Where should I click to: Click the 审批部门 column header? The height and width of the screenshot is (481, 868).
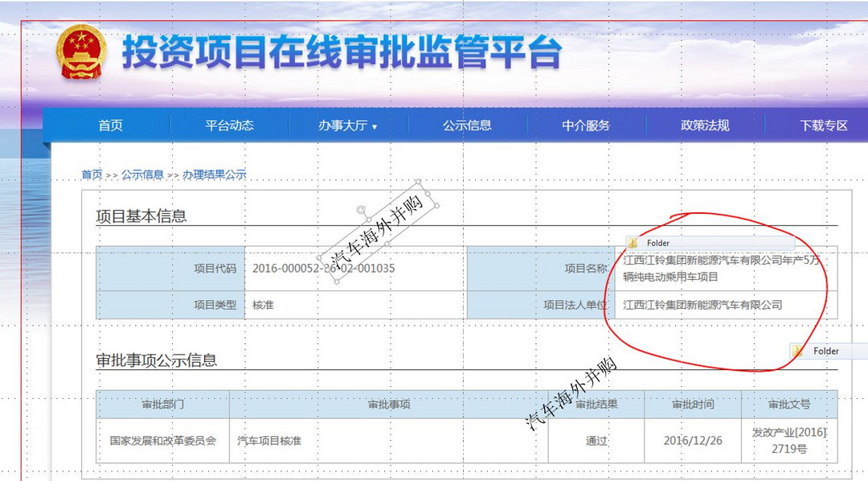point(162,405)
